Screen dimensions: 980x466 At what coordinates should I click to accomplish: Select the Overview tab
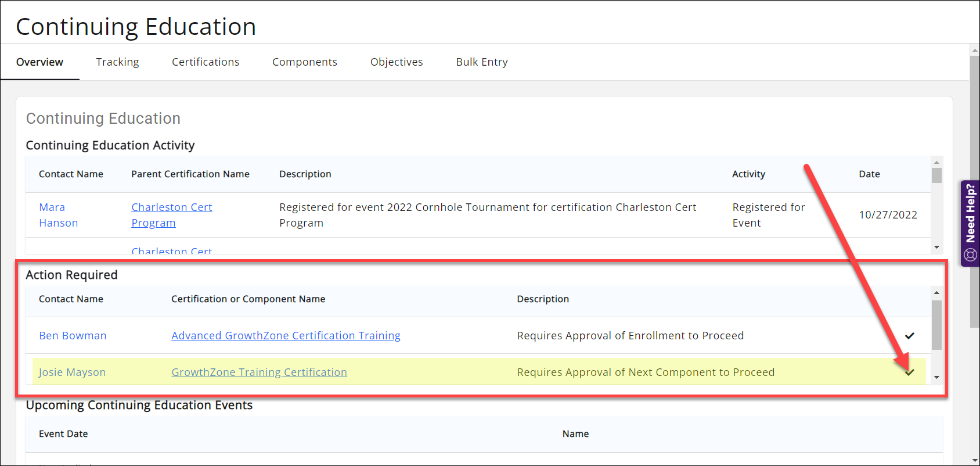(x=39, y=62)
